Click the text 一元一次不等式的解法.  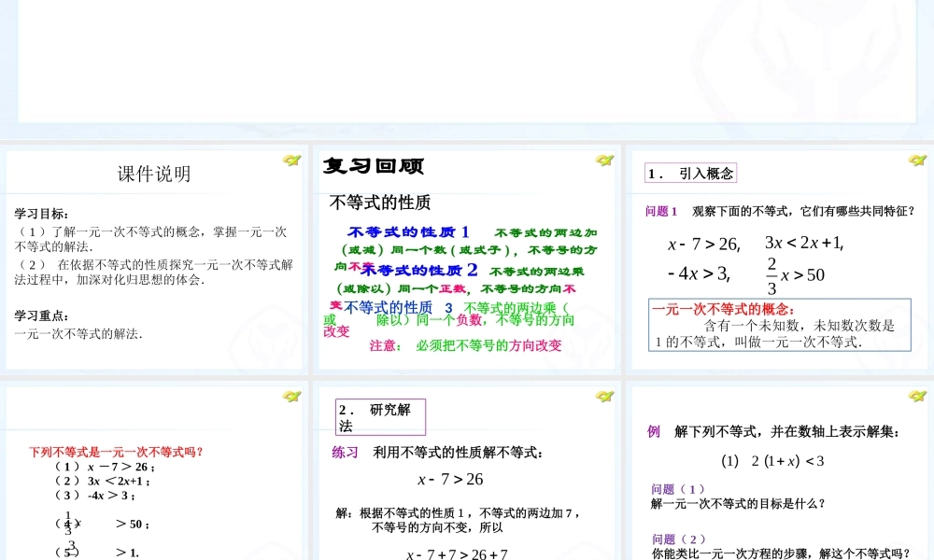(78, 334)
